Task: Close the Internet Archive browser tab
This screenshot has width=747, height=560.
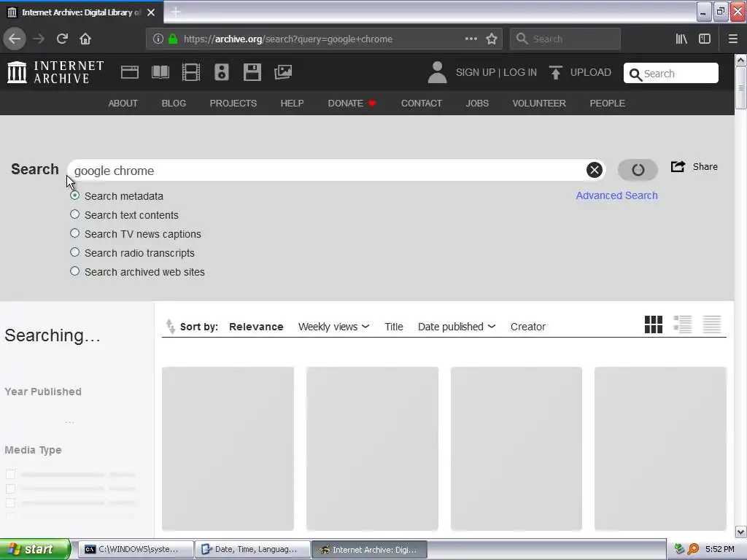Action: (151, 12)
